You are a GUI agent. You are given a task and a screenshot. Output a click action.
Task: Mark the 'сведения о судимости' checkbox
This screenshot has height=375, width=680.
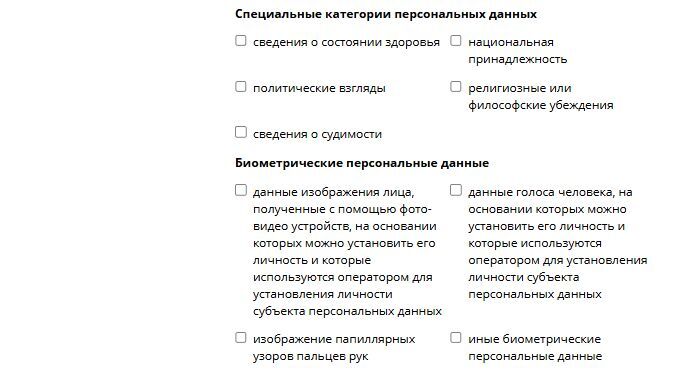(241, 132)
